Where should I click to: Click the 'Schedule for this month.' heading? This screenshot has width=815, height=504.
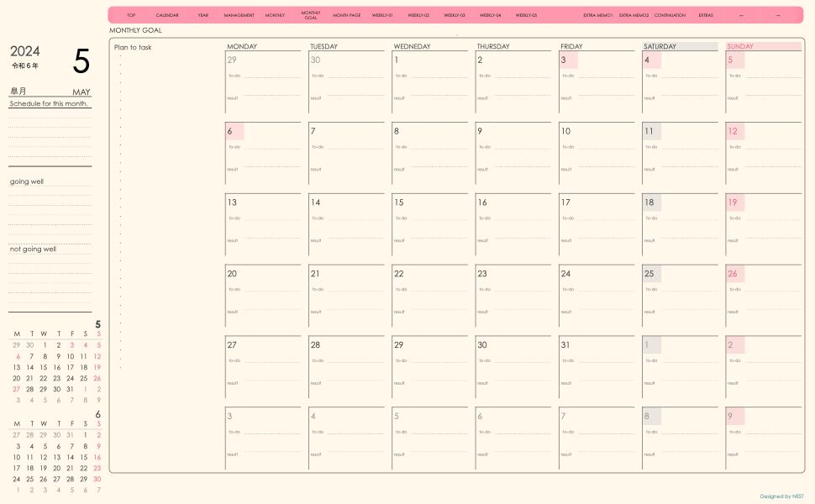[x=49, y=104]
